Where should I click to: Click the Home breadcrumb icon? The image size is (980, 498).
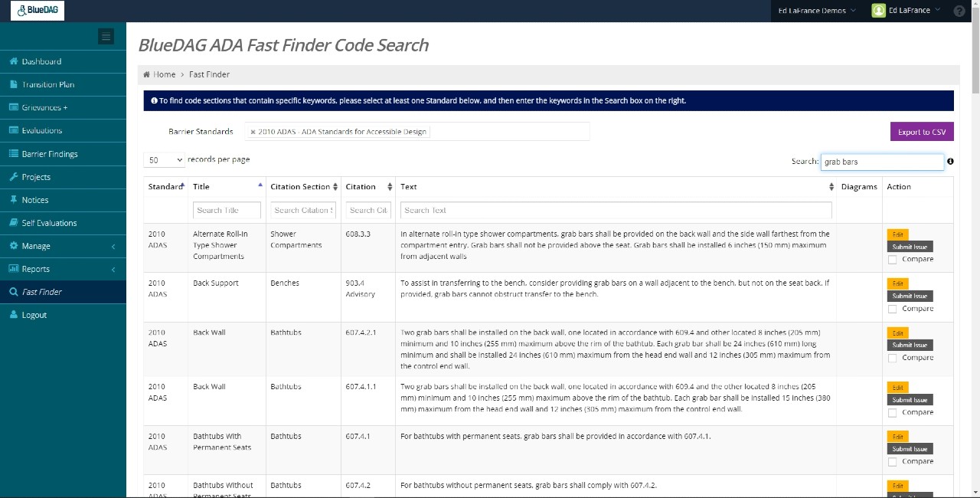(147, 74)
